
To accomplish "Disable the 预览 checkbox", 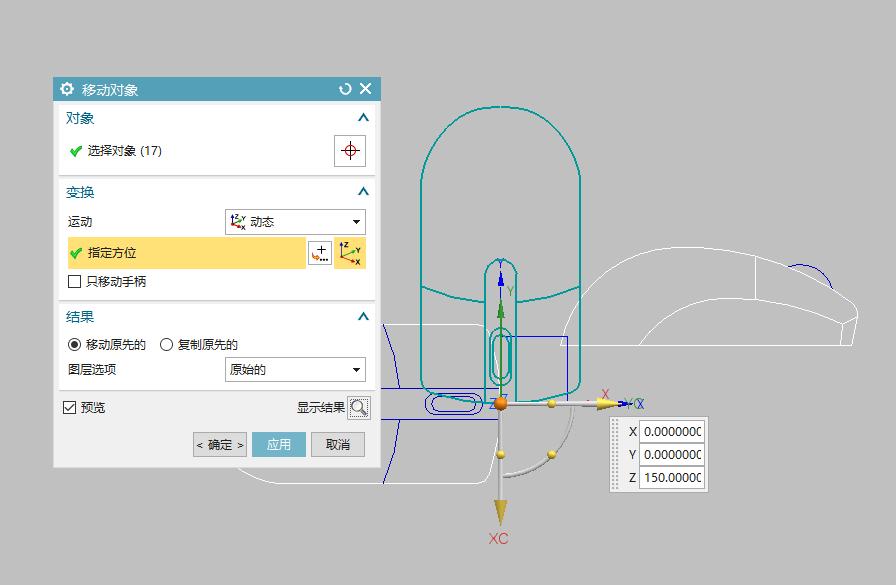I will (x=69, y=406).
